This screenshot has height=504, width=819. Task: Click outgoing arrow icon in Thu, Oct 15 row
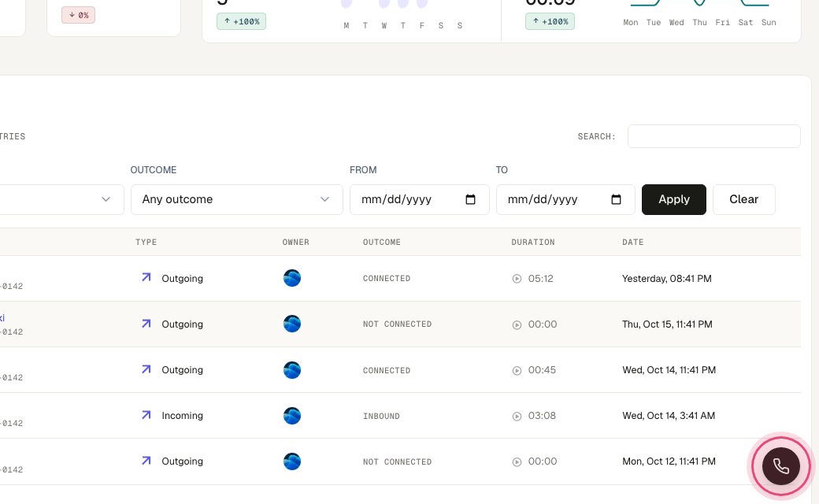coord(146,324)
